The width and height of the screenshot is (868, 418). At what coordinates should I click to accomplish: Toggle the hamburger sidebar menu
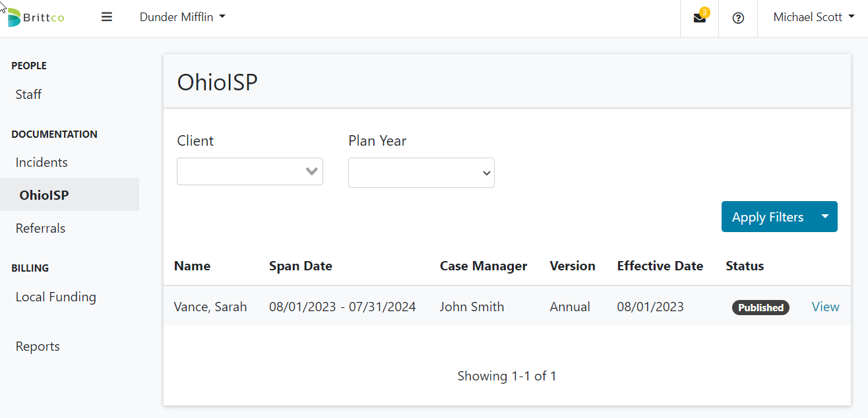pyautogui.click(x=107, y=17)
